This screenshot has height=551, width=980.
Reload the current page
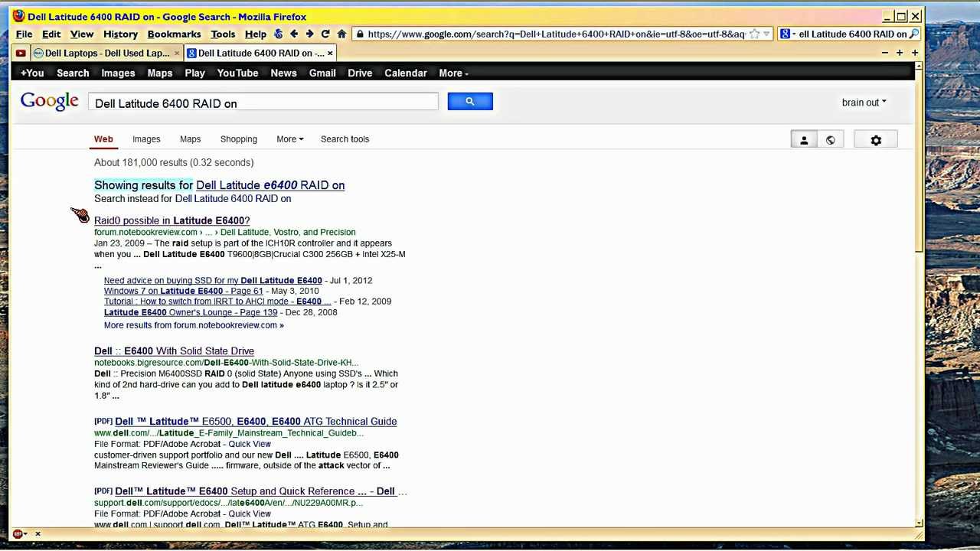pos(325,34)
